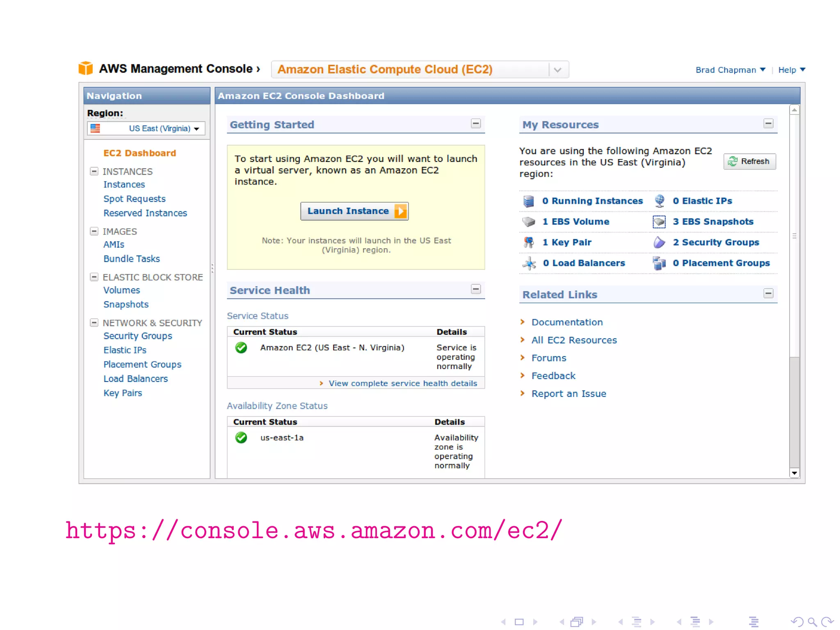Open the Documentation link
The image size is (840, 630).
coord(567,322)
